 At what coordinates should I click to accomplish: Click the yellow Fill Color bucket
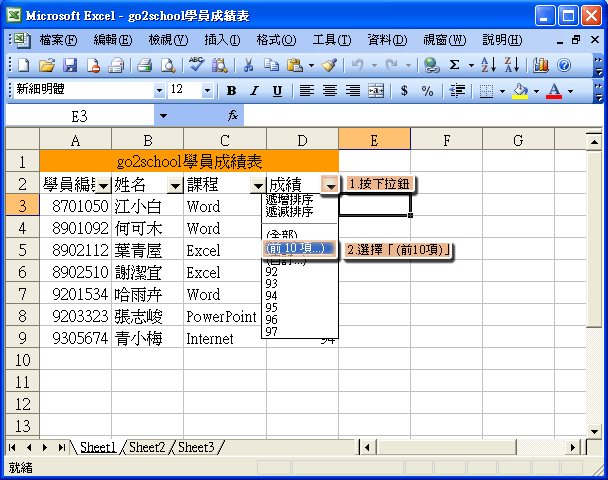(x=519, y=90)
